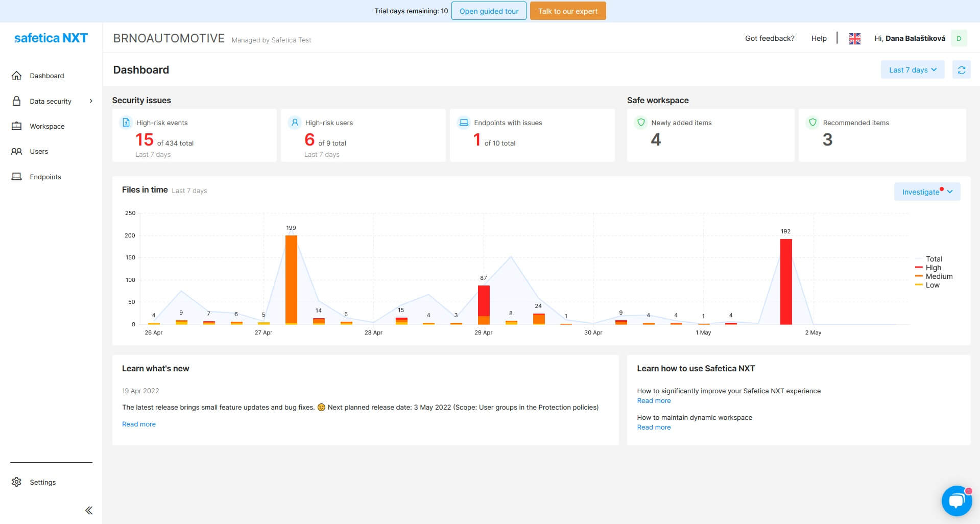The image size is (980, 524).
Task: Open Workspace menu item
Action: point(47,126)
